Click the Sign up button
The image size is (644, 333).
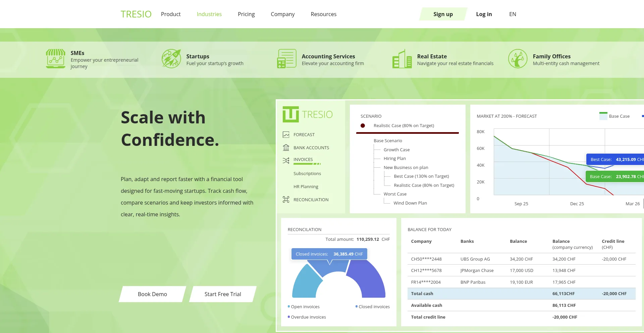pyautogui.click(x=443, y=14)
